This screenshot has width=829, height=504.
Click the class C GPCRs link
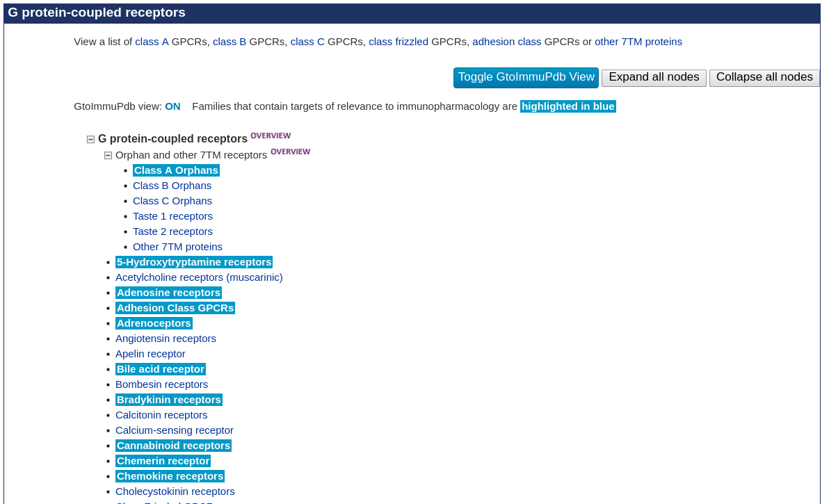(307, 42)
